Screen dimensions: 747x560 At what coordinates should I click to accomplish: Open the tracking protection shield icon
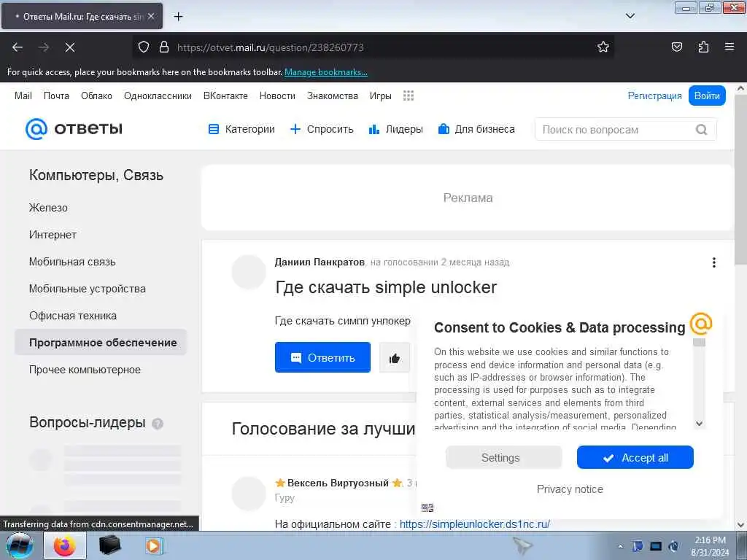click(x=144, y=47)
